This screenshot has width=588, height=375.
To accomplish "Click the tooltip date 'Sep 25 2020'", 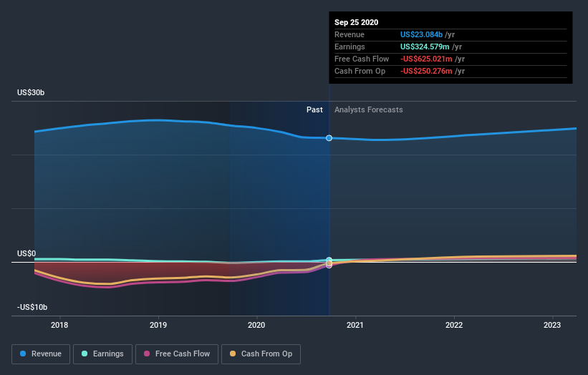I will coord(356,22).
